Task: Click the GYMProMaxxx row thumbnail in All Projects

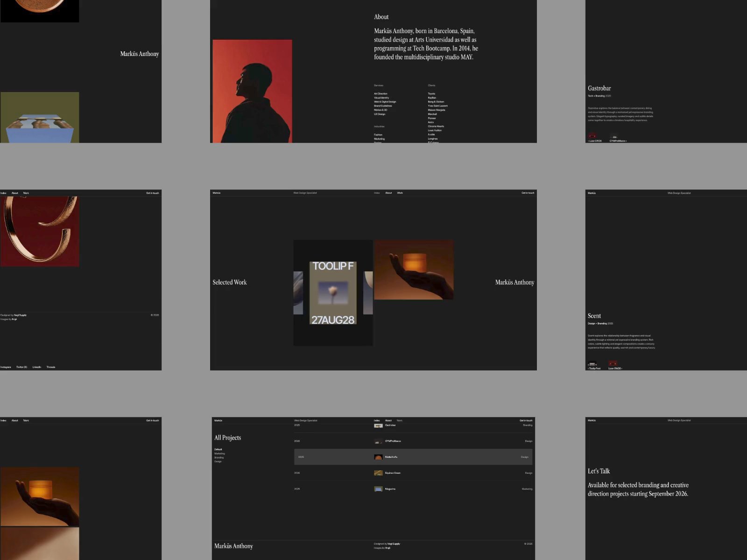Action: (x=378, y=441)
